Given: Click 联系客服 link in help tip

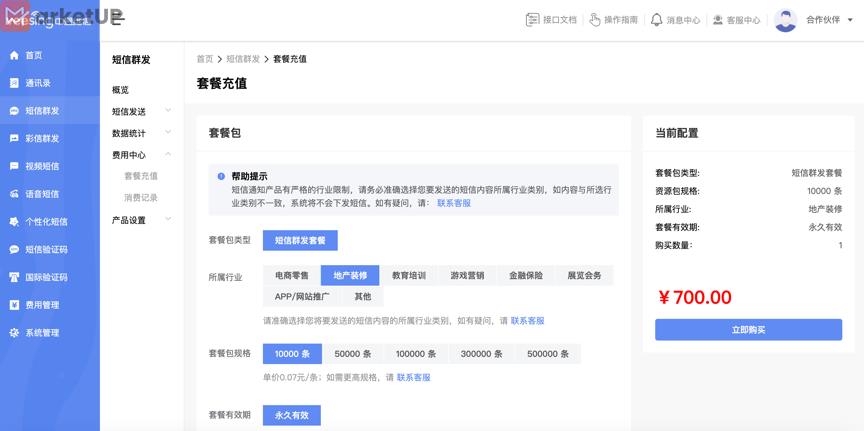Looking at the screenshot, I should [x=454, y=203].
